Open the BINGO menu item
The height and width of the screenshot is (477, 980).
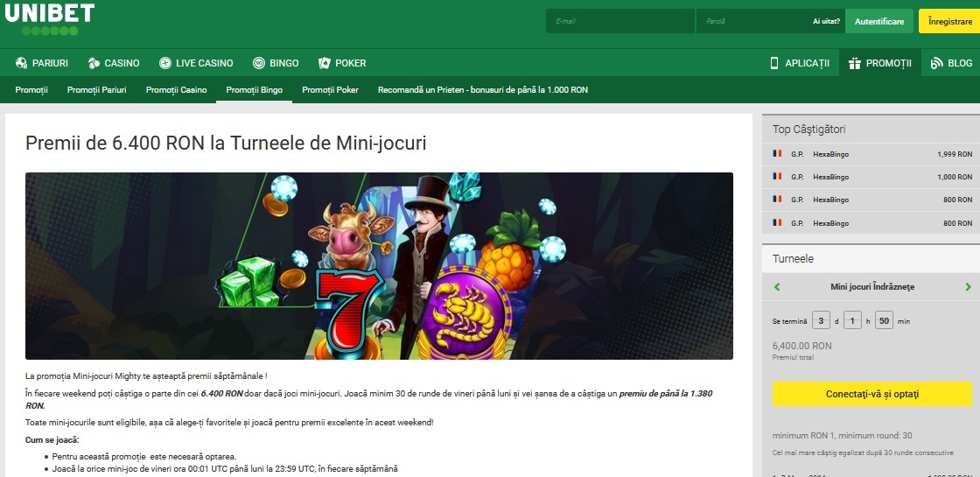point(276,63)
